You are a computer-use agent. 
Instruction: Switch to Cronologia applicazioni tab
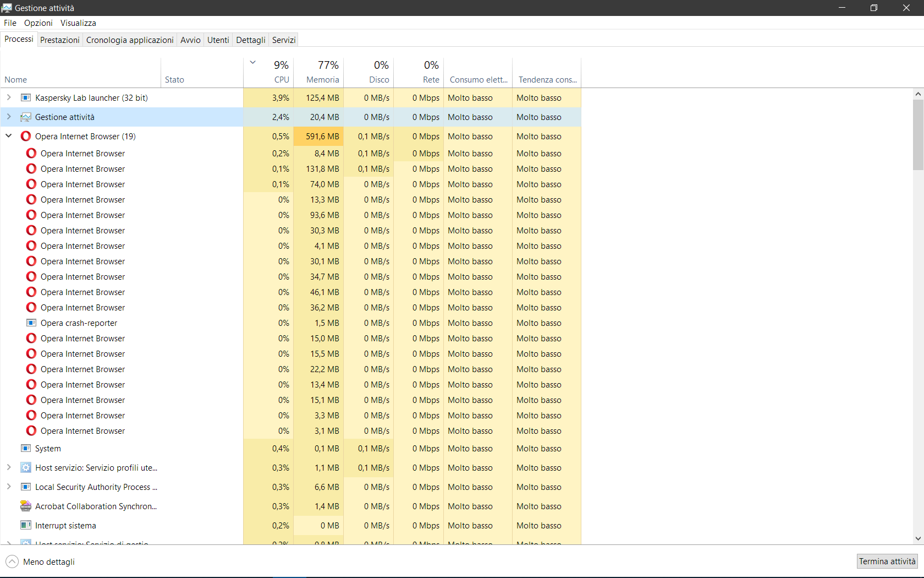pos(130,40)
